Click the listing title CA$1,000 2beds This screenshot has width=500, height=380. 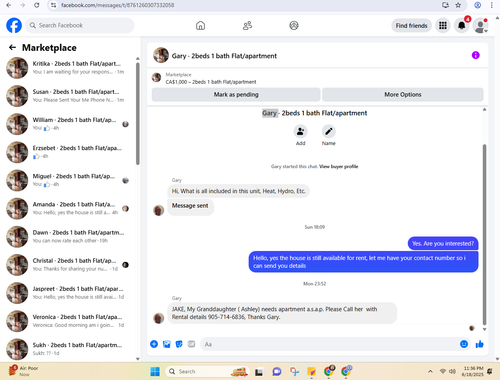[211, 82]
